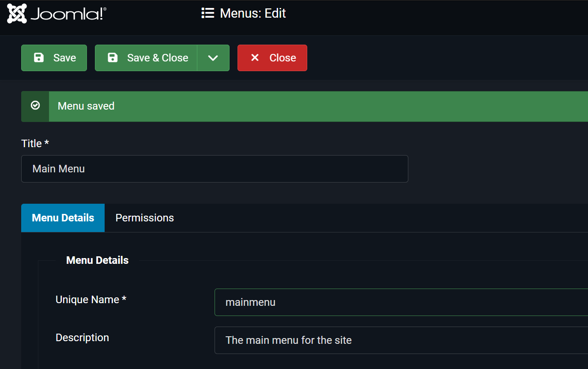Click into the Title field containing Main Menu
Image resolution: width=588 pixels, height=369 pixels.
pos(215,169)
